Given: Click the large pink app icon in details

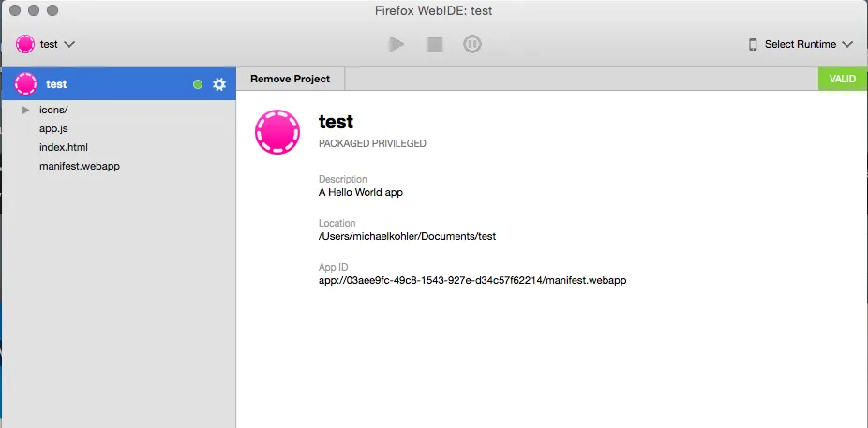Looking at the screenshot, I should click(x=277, y=132).
